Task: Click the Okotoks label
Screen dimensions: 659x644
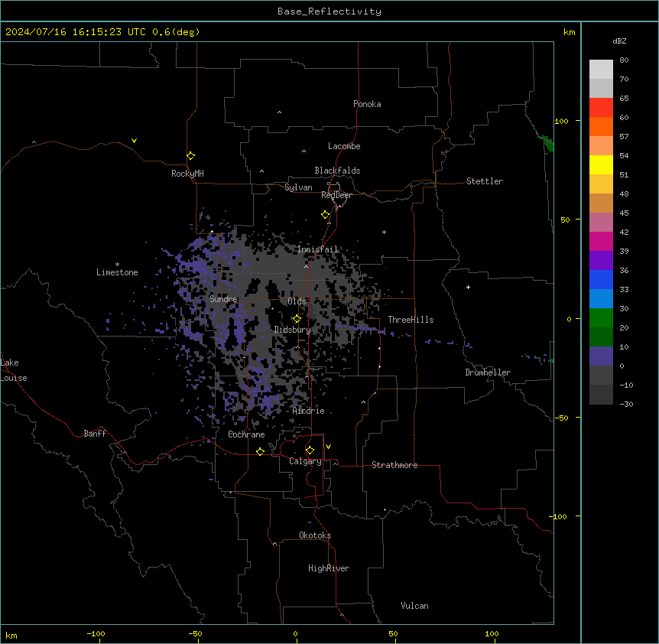Action: click(315, 535)
